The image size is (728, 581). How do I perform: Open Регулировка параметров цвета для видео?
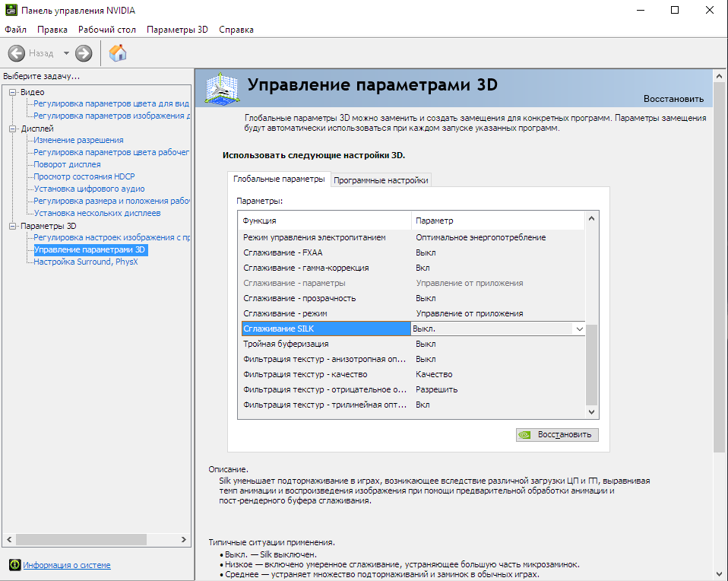tap(112, 103)
